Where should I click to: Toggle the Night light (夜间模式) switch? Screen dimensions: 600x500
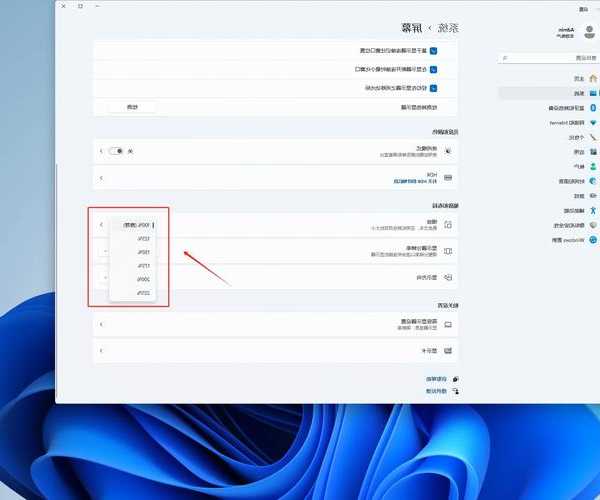(x=117, y=151)
